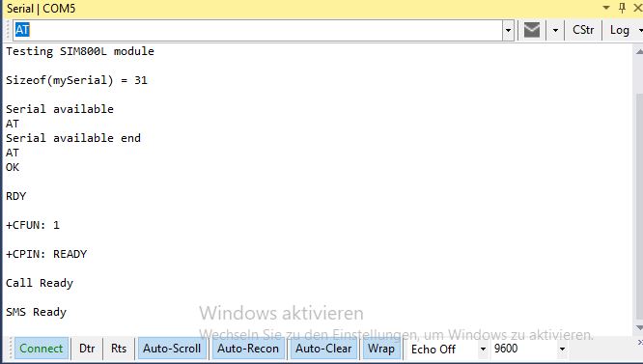Click the '+CFUN: 1' line
Viewport: 643px width, 364px height.
(x=33, y=225)
